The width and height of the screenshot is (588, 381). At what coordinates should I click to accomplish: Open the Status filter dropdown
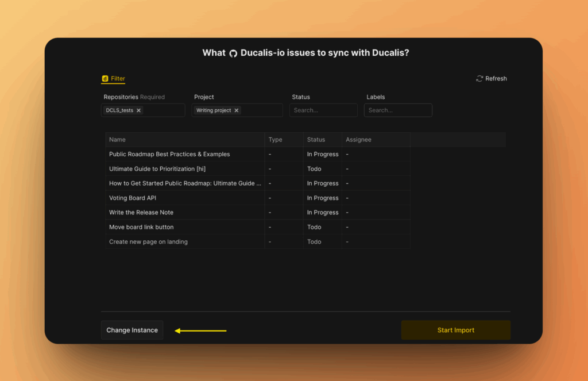coord(323,110)
